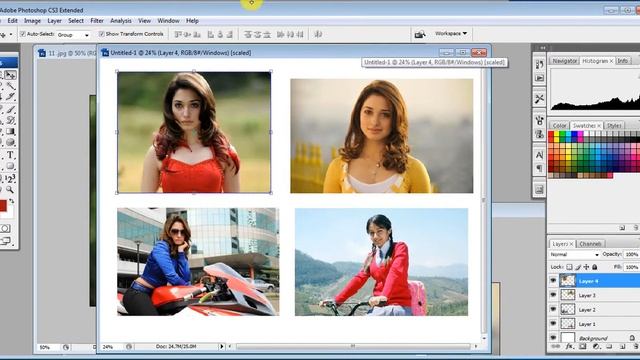Open the Clone Source dock icon
The image size is (640, 360).
pos(539,134)
